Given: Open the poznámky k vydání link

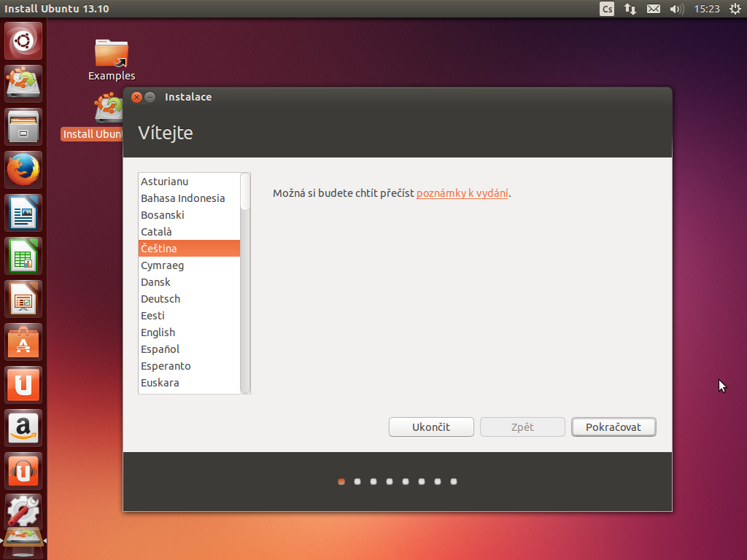Looking at the screenshot, I should point(462,192).
